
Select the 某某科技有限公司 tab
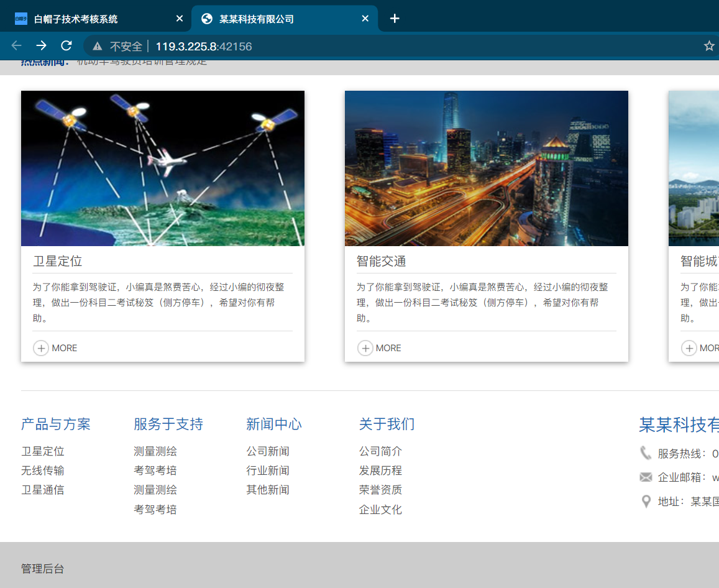tap(284, 19)
